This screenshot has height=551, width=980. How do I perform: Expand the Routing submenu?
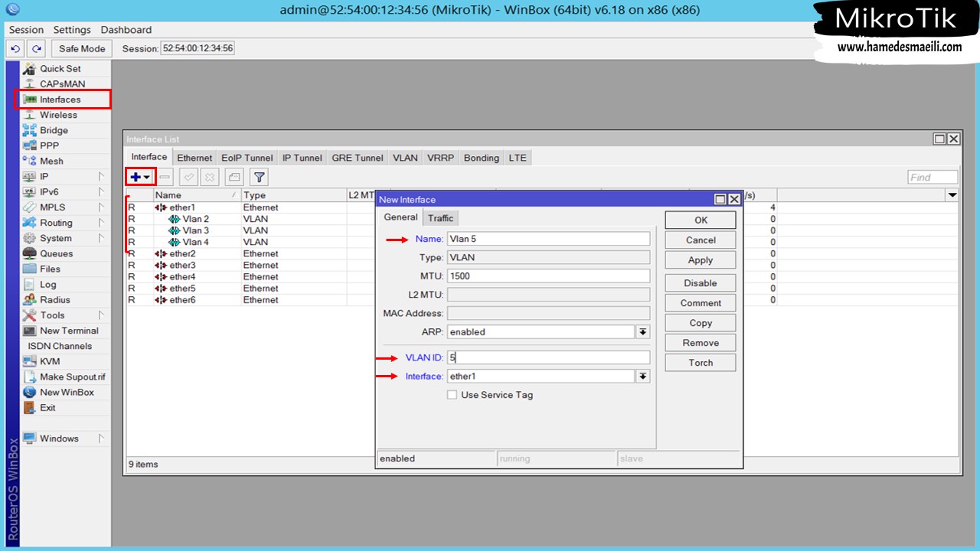(101, 223)
